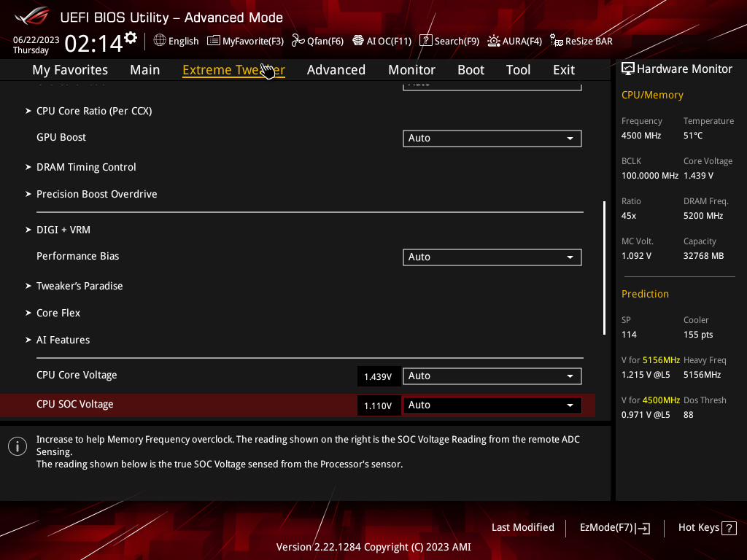Click the Version 2.22.1284 copyright text
This screenshot has width=747, height=560.
373,547
